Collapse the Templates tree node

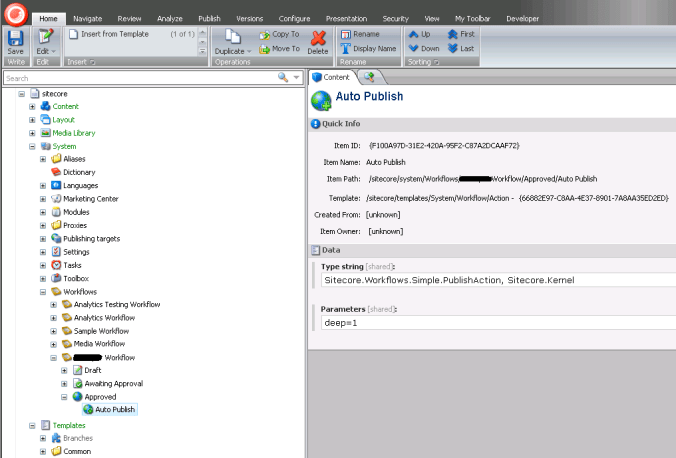[x=32, y=426]
